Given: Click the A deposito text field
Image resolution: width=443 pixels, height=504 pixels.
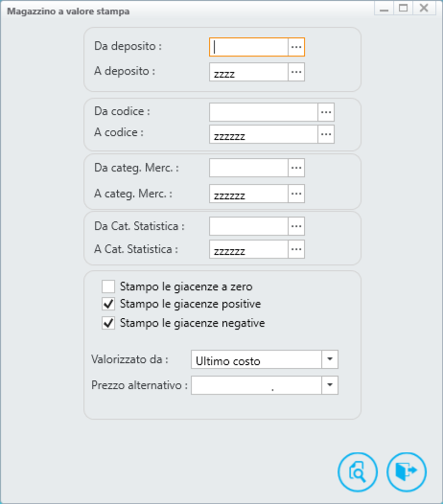Looking at the screenshot, I should 248,72.
